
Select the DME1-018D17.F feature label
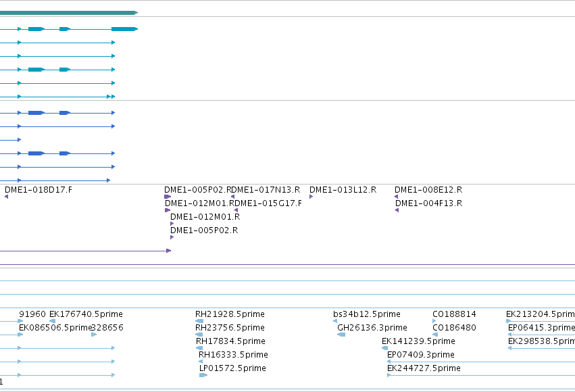pyautogui.click(x=39, y=190)
